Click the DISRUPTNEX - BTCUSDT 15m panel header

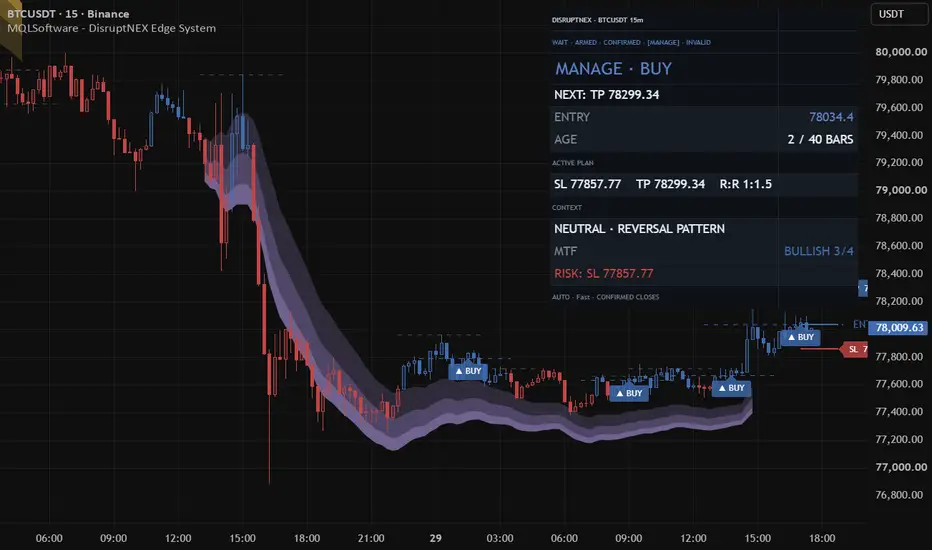click(597, 20)
